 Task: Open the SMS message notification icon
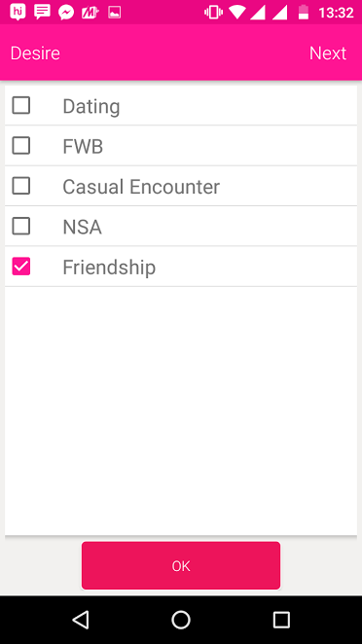[x=42, y=13]
